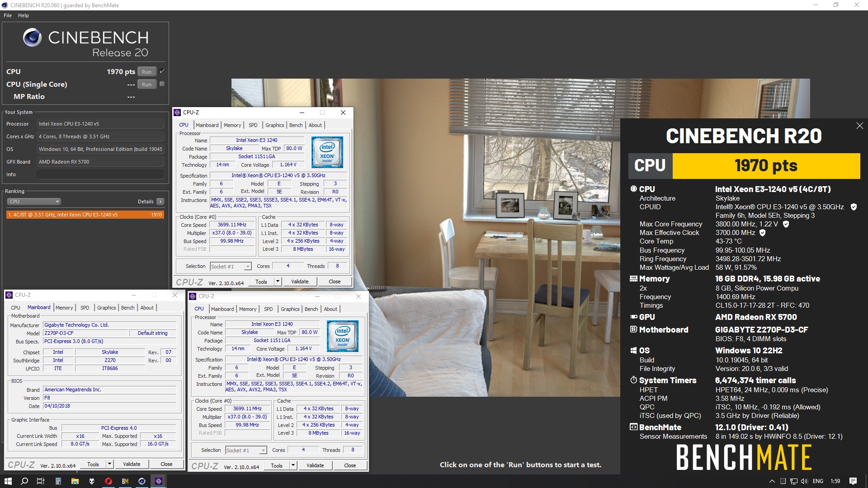Open the Ranking CPU dropdown
Image resolution: width=868 pixels, height=488 pixels.
pyautogui.click(x=34, y=202)
